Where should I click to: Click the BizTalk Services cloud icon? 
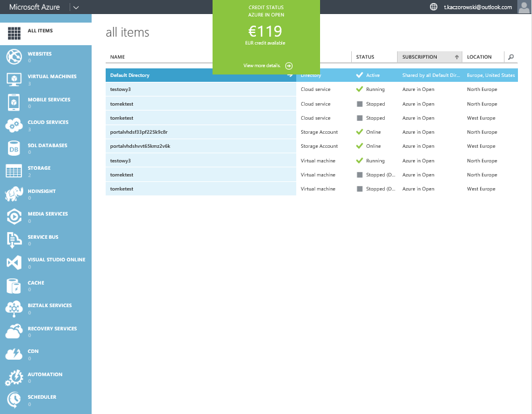click(x=14, y=308)
